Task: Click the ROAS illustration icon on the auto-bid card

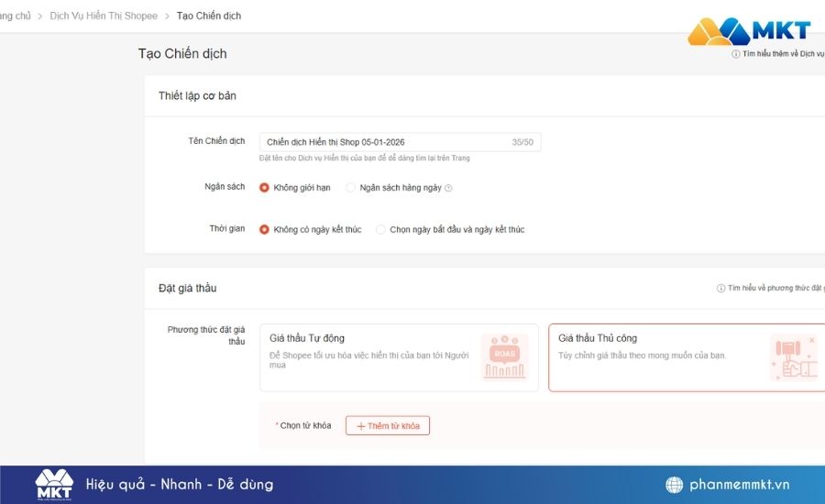Action: coord(504,357)
